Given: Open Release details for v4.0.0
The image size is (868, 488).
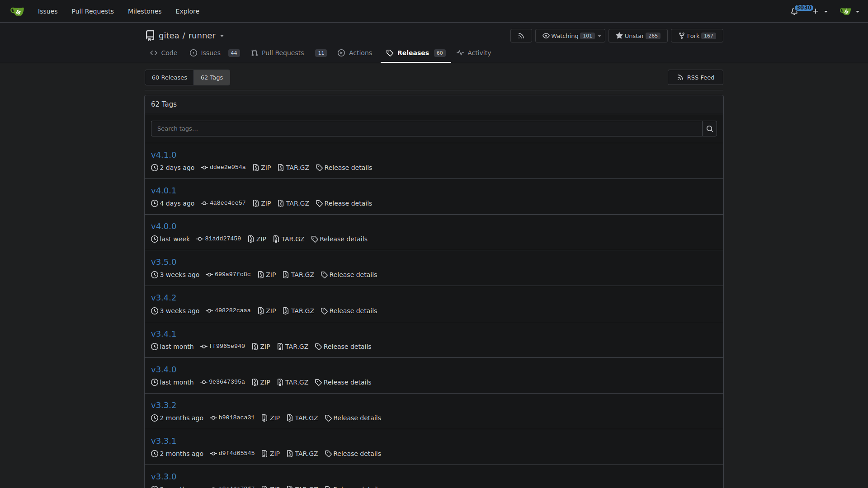Looking at the screenshot, I should [340, 239].
